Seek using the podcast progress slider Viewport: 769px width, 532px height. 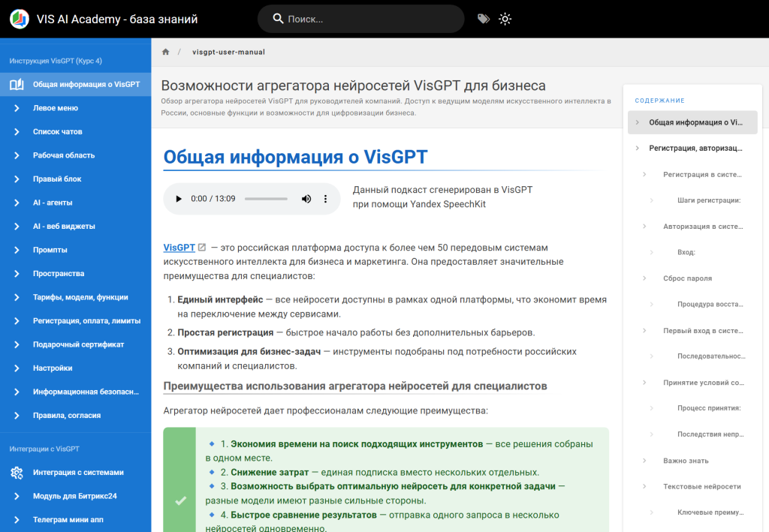tap(267, 198)
